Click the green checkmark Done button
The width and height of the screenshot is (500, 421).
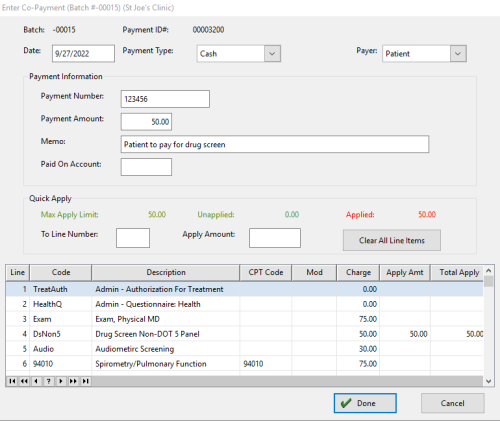365,403
